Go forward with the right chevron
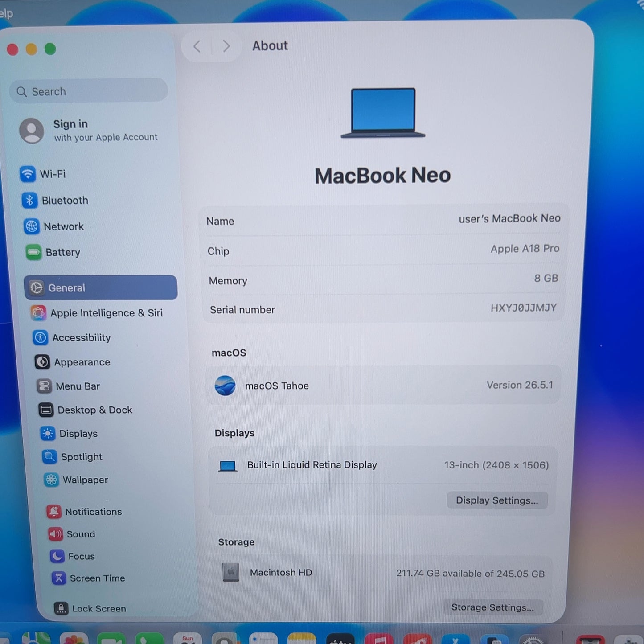 [226, 46]
